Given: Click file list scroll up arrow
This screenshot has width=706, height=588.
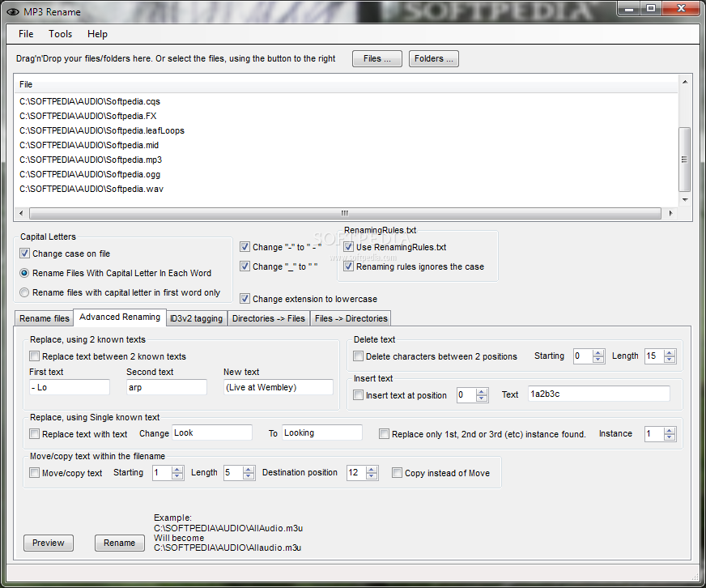Looking at the screenshot, I should click(685, 82).
